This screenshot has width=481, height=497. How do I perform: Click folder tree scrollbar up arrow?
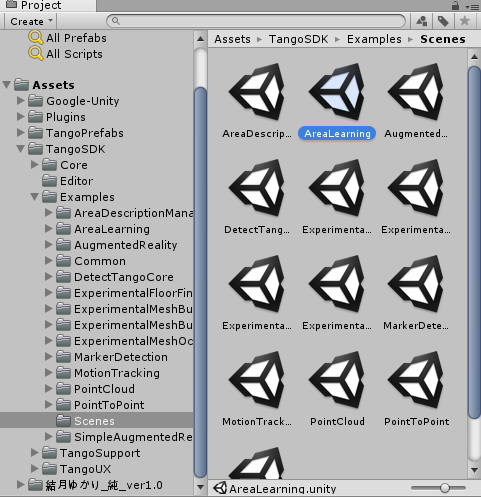pos(200,39)
